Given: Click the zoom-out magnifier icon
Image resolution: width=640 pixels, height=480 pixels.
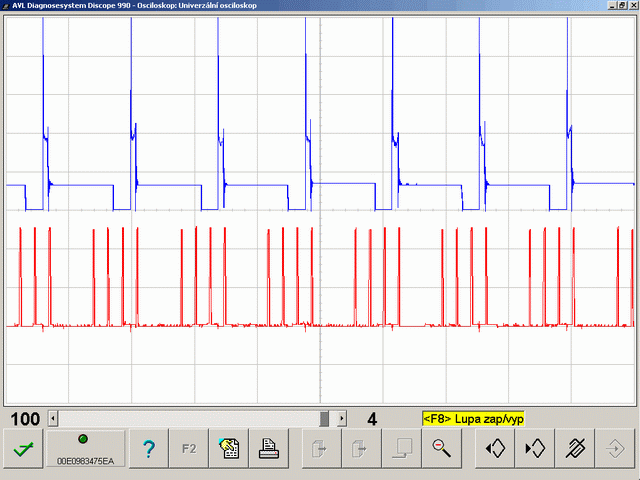Looking at the screenshot, I should point(442,448).
